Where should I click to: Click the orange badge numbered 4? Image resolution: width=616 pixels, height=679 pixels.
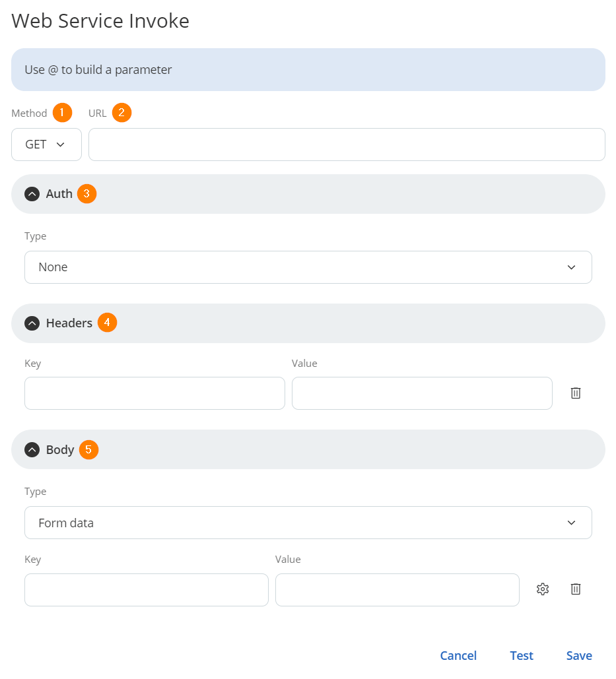click(107, 323)
